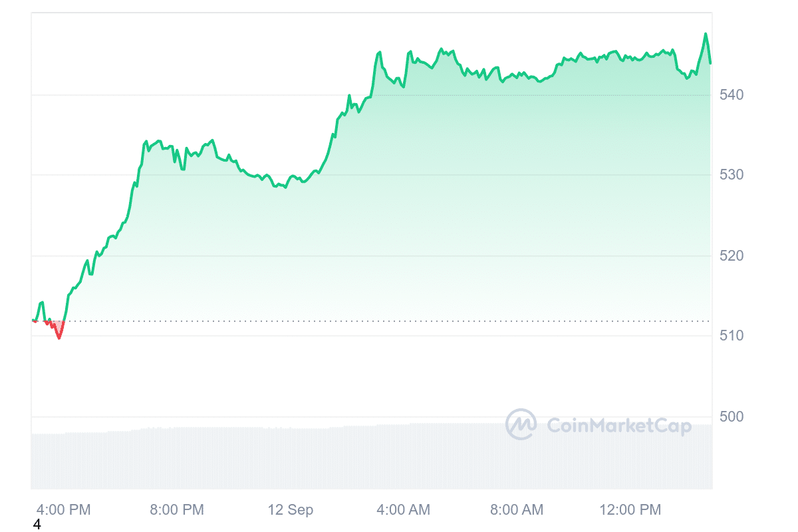Viewport: 798px width, 532px height.
Task: Click the 8:00 PM time axis label
Action: pyautogui.click(x=177, y=510)
